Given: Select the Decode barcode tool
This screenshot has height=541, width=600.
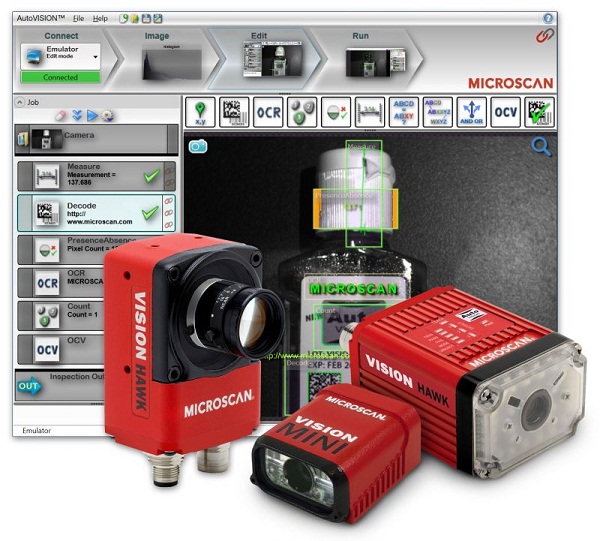Looking at the screenshot, I should (234, 112).
